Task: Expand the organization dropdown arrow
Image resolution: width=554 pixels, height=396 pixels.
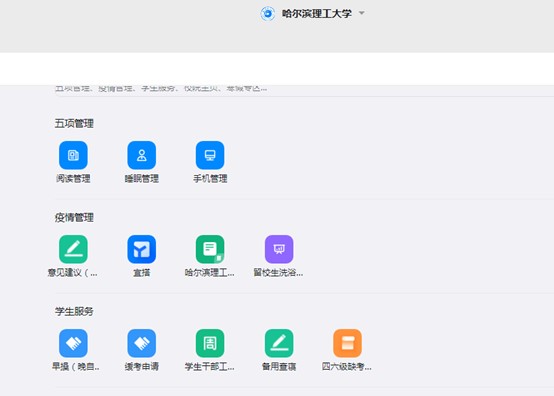Action: click(x=361, y=13)
